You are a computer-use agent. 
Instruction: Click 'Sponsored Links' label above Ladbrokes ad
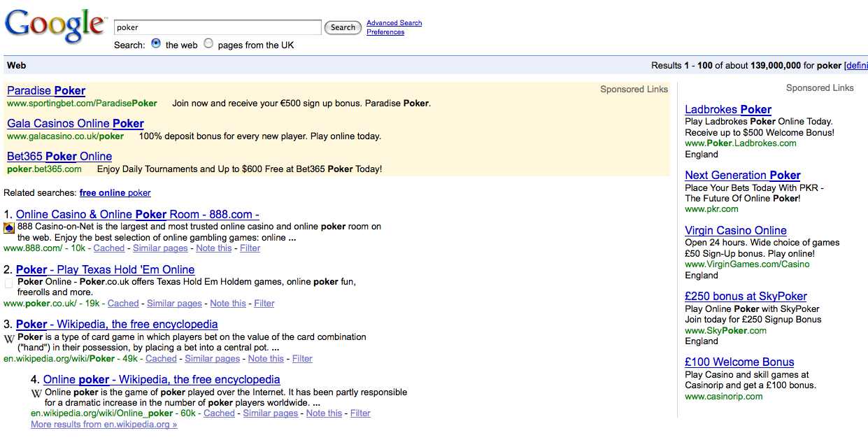coord(820,88)
